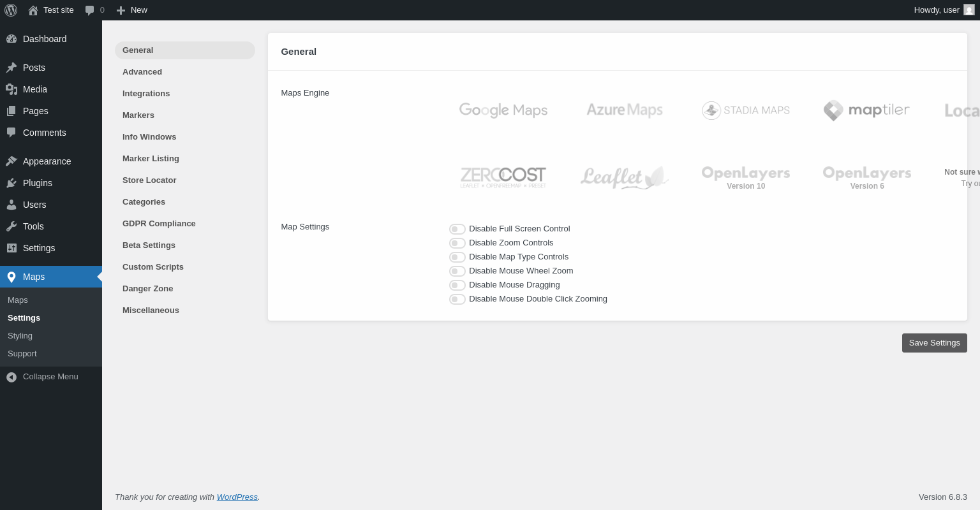Image resolution: width=980 pixels, height=510 pixels.
Task: Open the Danger Zone settings tab
Action: tap(185, 289)
